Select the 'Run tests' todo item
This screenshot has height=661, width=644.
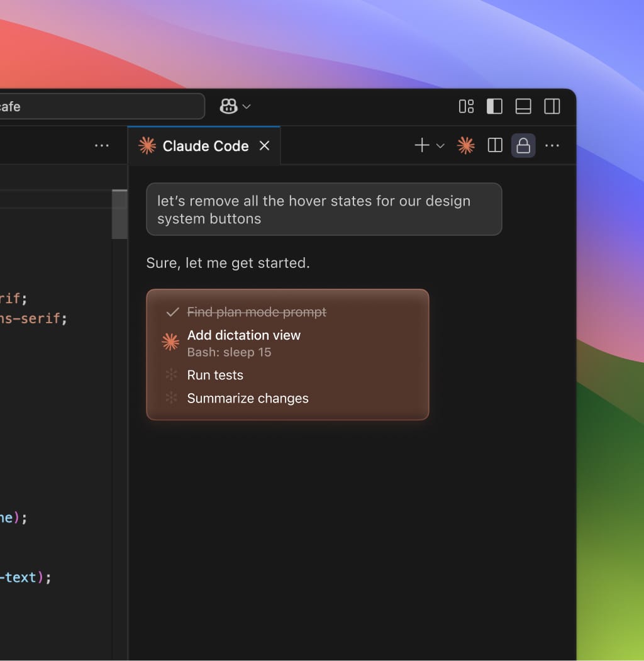(x=215, y=375)
